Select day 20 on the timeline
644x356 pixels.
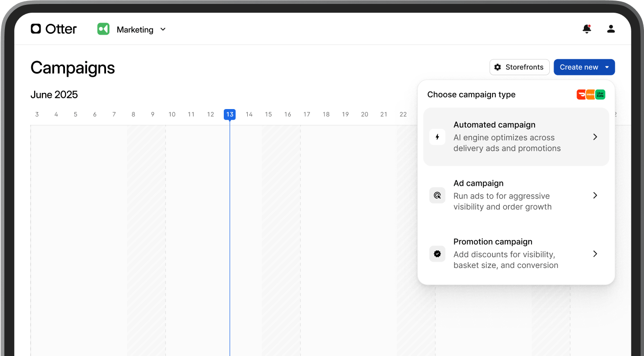365,114
